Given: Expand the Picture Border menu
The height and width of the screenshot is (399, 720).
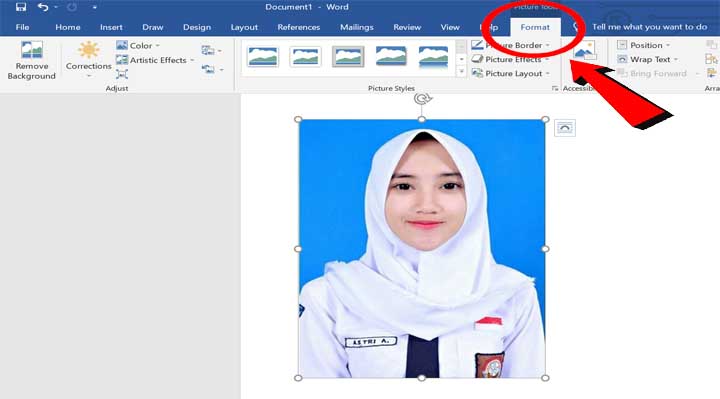Looking at the screenshot, I should (x=511, y=45).
